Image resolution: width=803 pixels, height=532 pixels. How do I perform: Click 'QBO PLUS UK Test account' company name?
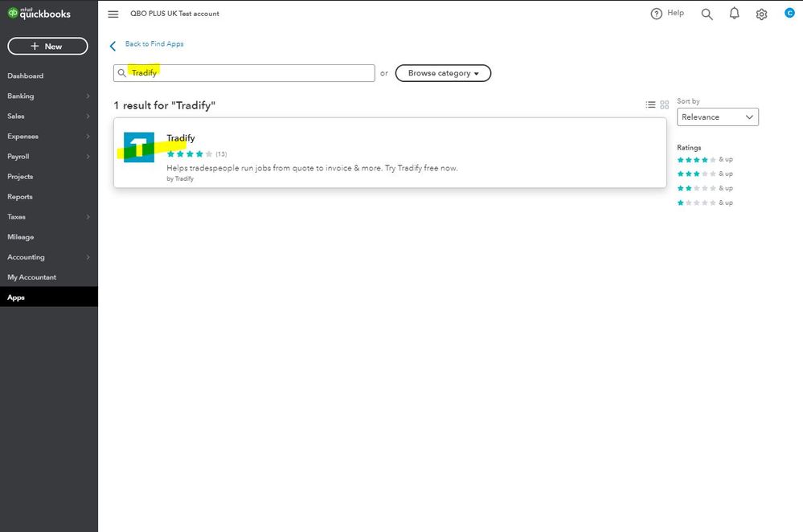[x=174, y=14]
